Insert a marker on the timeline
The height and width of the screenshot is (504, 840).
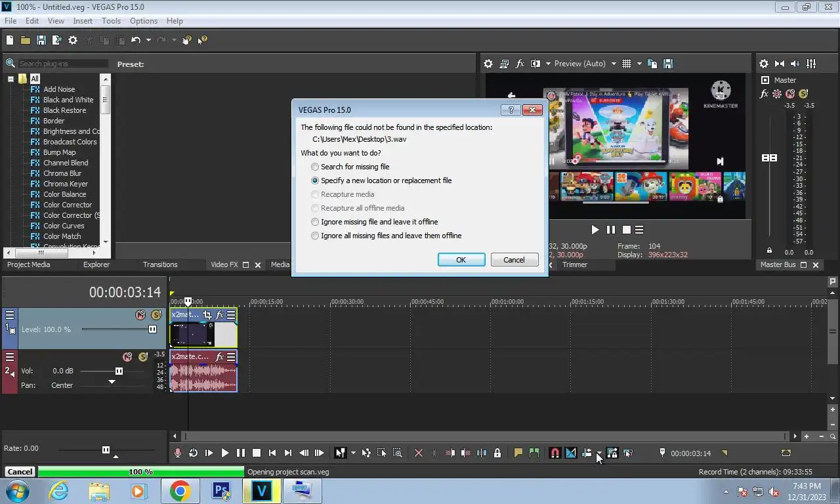(x=518, y=453)
